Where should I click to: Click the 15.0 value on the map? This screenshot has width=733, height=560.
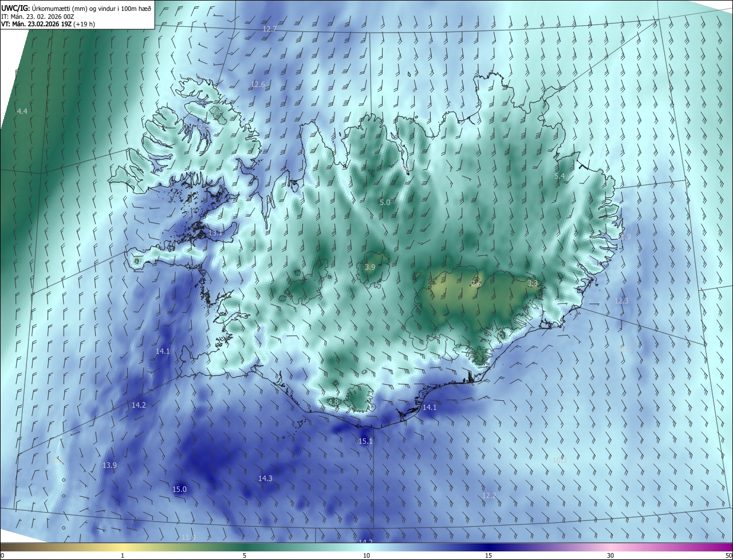[179, 490]
